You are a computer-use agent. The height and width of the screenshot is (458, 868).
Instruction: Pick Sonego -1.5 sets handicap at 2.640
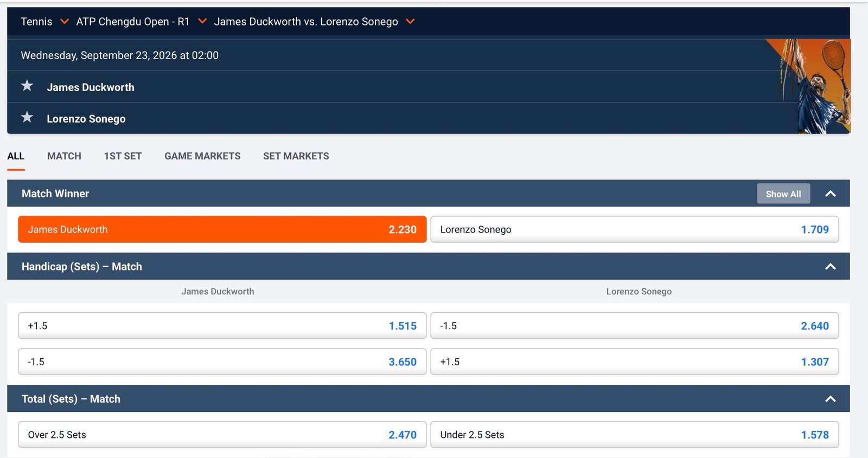635,326
